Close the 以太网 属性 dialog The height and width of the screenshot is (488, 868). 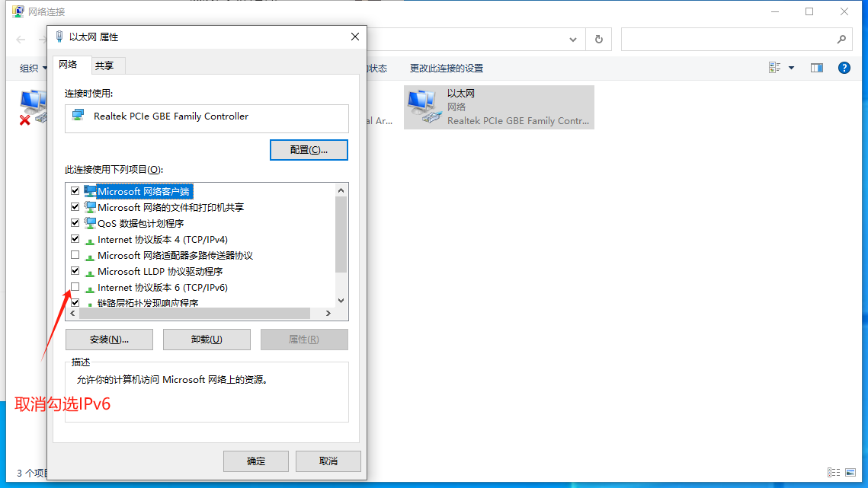point(355,37)
